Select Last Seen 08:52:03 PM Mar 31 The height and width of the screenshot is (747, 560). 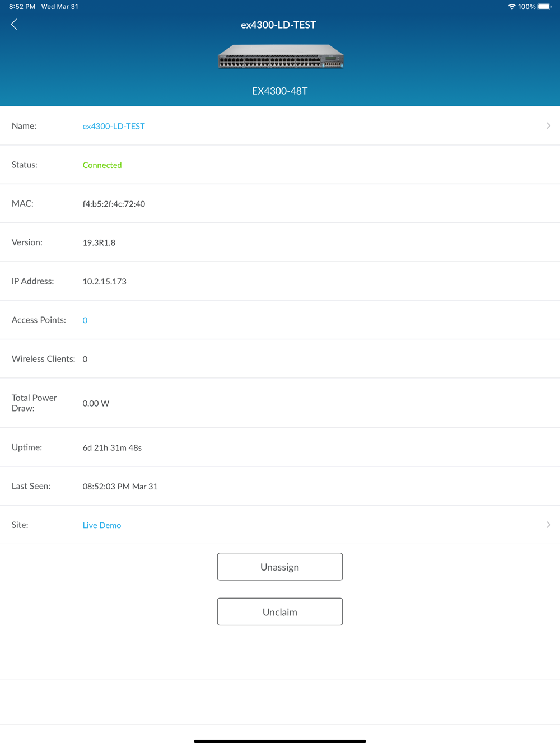(x=120, y=487)
